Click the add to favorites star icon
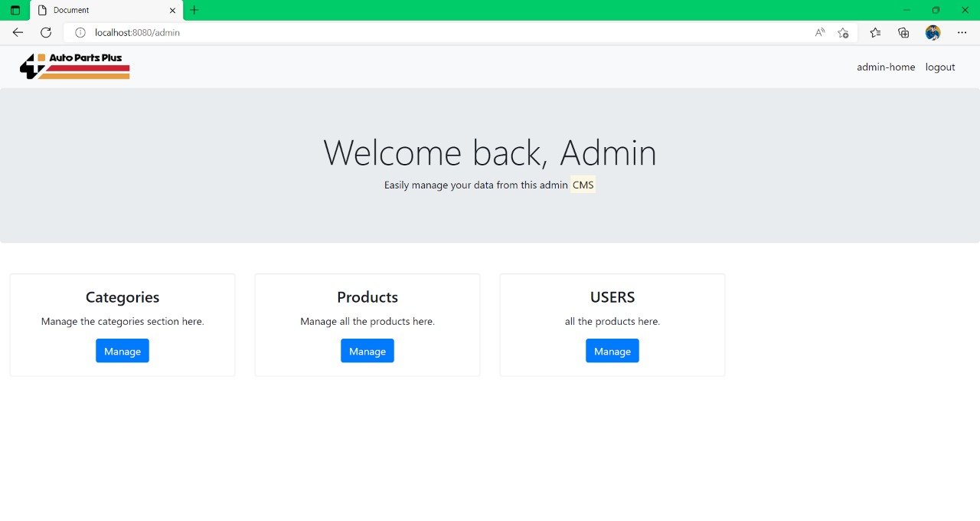The width and height of the screenshot is (980, 521). click(844, 33)
